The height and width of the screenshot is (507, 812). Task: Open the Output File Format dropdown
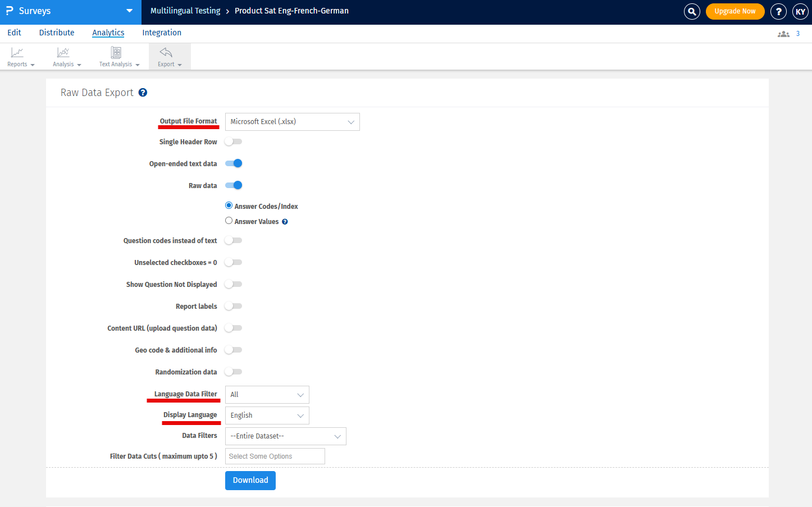point(292,121)
